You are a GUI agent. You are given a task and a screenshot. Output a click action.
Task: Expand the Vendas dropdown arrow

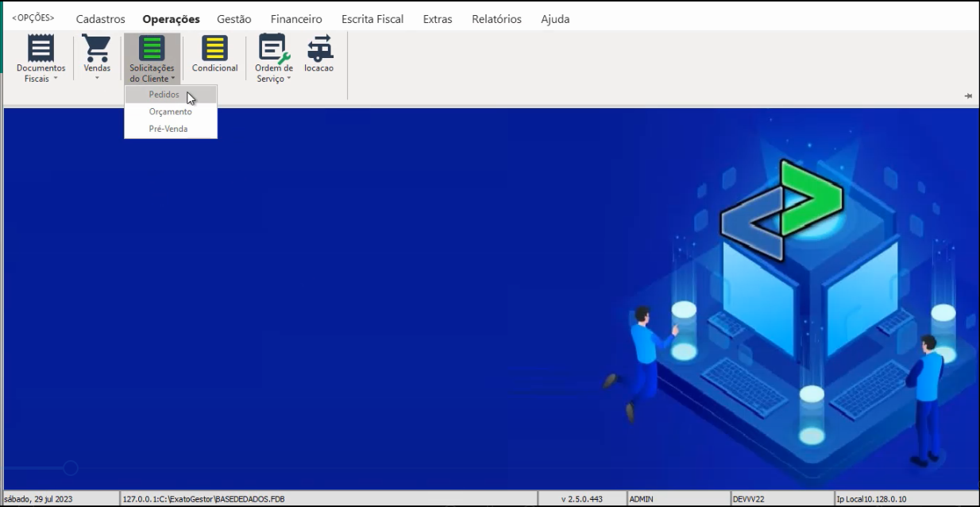coord(97,79)
